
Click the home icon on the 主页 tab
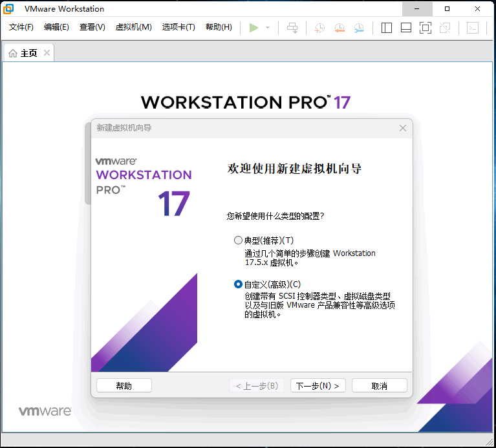click(x=13, y=53)
